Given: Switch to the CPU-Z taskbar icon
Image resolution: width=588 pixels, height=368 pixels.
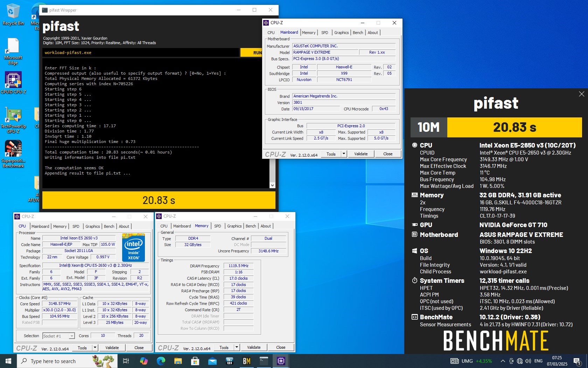Looking at the screenshot, I should pos(281,361).
